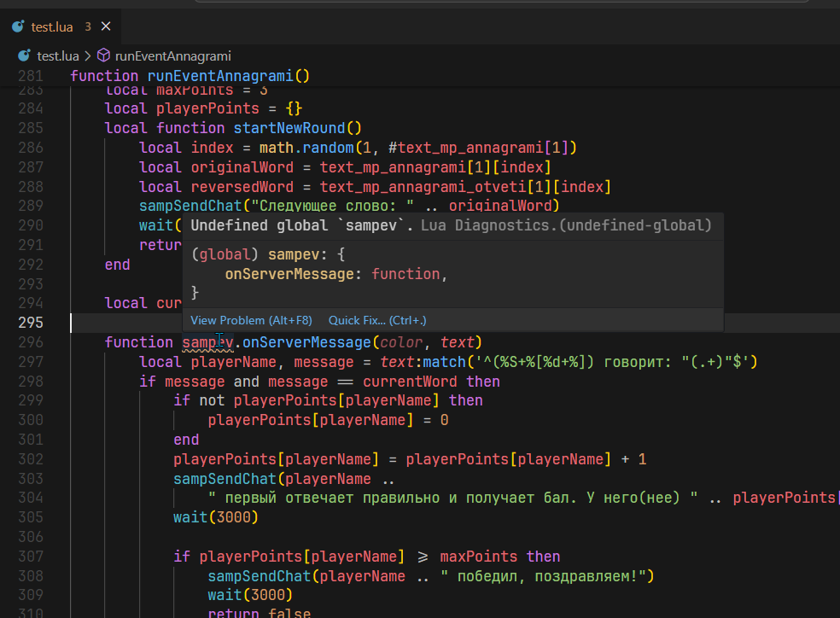The width and height of the screenshot is (840, 618).
Task: Click sampSendChat call on line 289
Action: 190,206
